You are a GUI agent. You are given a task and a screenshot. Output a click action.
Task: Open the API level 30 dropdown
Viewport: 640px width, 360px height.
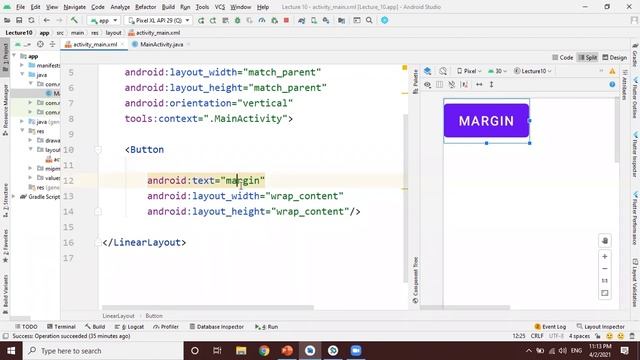click(x=498, y=71)
